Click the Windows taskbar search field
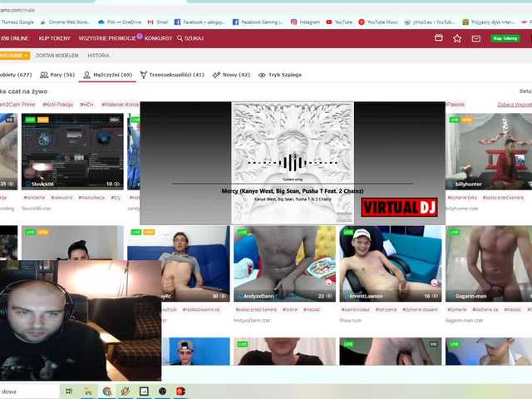 tap(30, 392)
